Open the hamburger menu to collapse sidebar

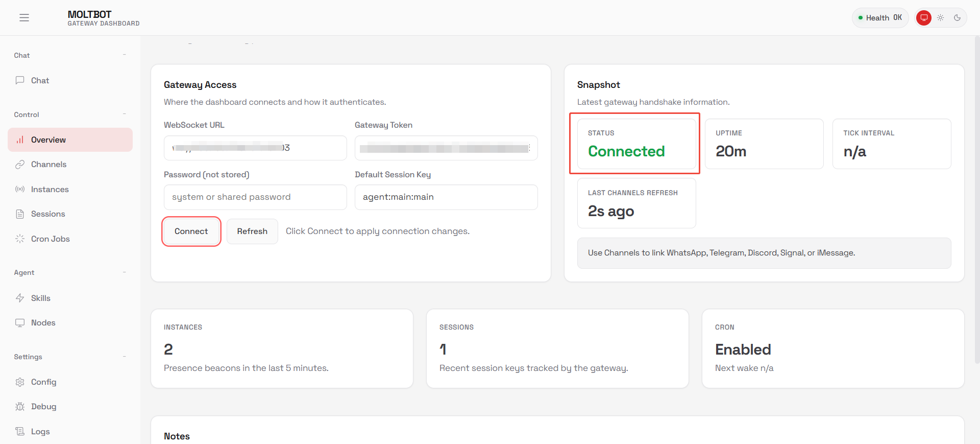[24, 18]
